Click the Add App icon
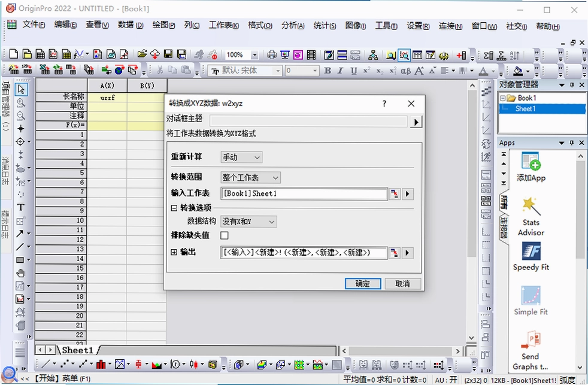The height and width of the screenshot is (385, 588). tap(531, 167)
